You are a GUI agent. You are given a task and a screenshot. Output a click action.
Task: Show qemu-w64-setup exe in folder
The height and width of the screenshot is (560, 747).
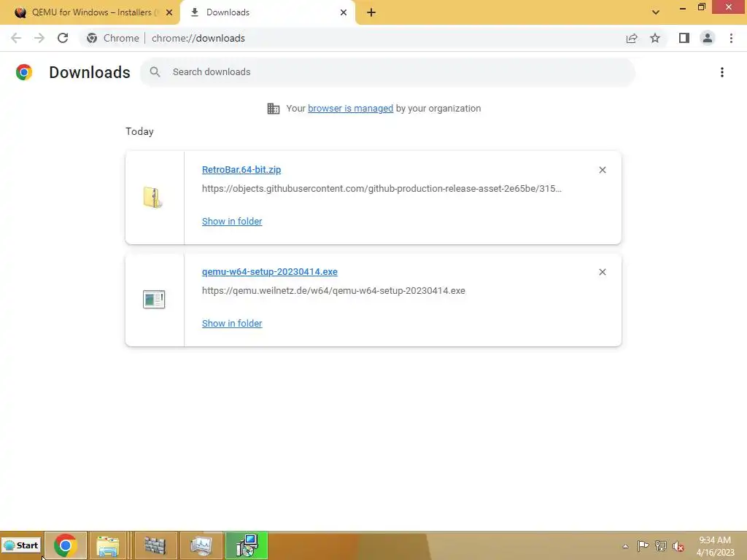point(232,323)
